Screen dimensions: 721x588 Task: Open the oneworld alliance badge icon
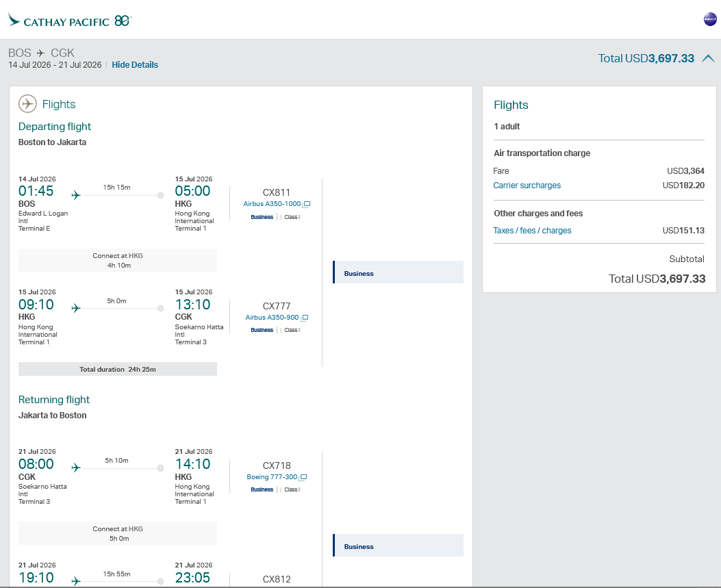pyautogui.click(x=710, y=19)
